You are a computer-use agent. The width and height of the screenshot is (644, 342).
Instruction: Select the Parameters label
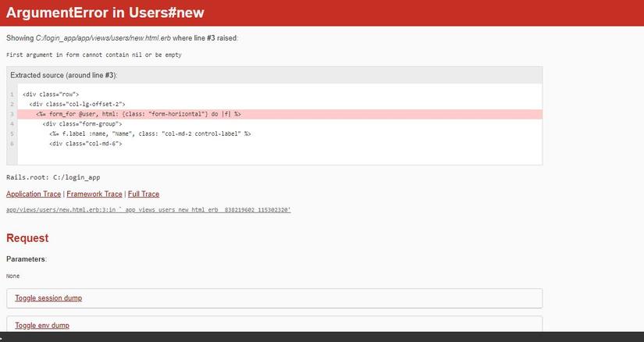tap(27, 259)
